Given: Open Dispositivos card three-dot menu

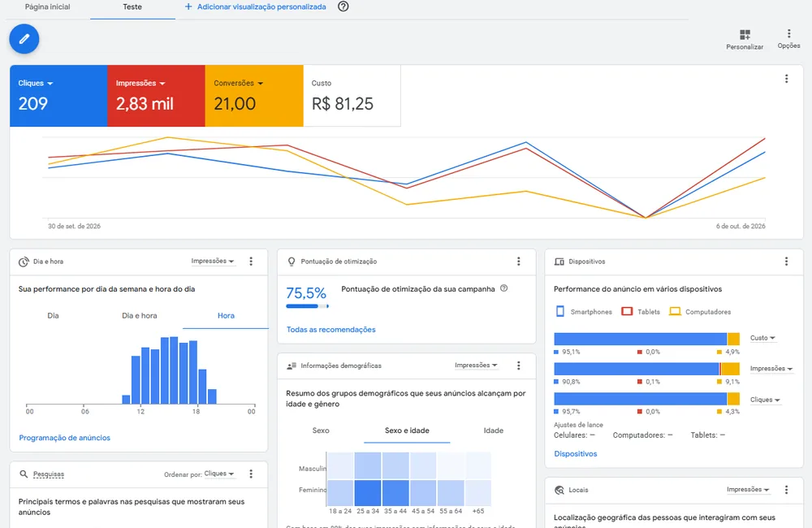Looking at the screenshot, I should [x=786, y=261].
